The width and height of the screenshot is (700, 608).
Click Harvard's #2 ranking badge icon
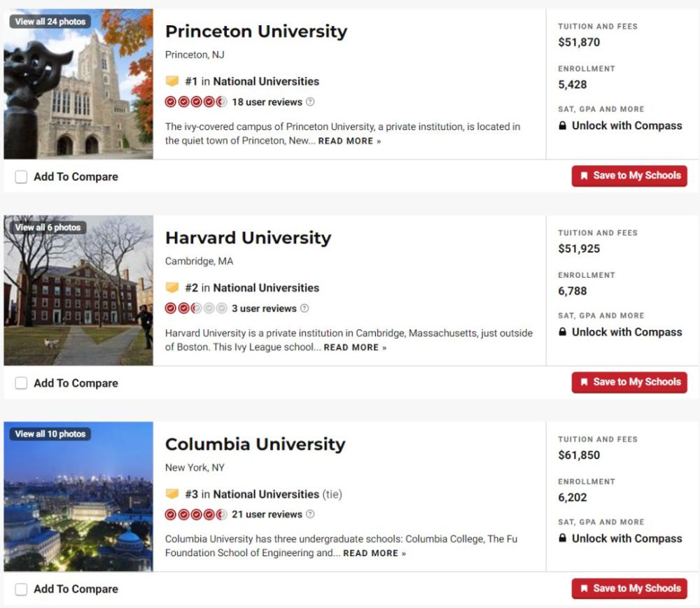coord(172,288)
